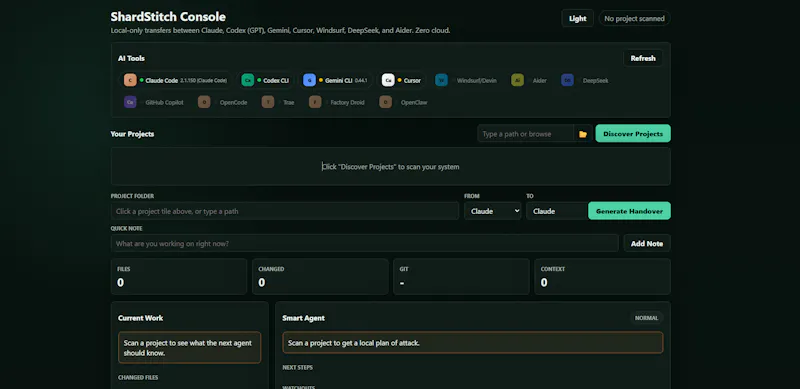Click the Codex CLI tool icon

pyautogui.click(x=247, y=80)
